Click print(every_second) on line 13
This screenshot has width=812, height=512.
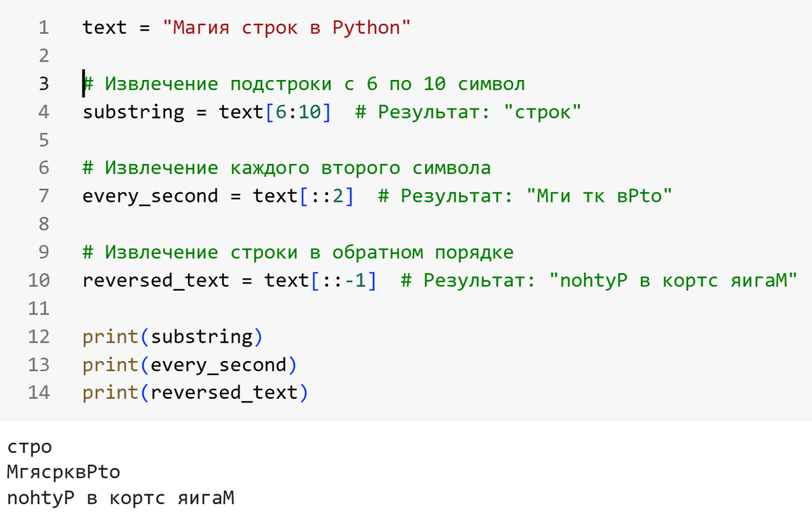point(190,365)
